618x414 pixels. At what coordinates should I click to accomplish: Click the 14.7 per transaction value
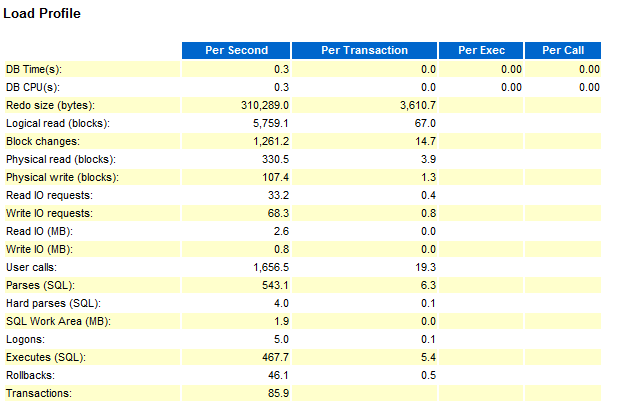[x=426, y=142]
